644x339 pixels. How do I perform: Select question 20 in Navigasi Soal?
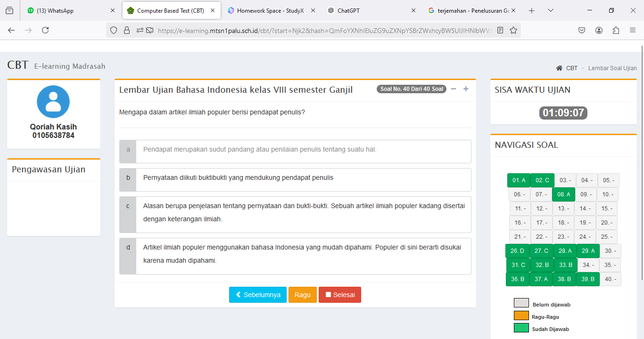[x=607, y=223]
